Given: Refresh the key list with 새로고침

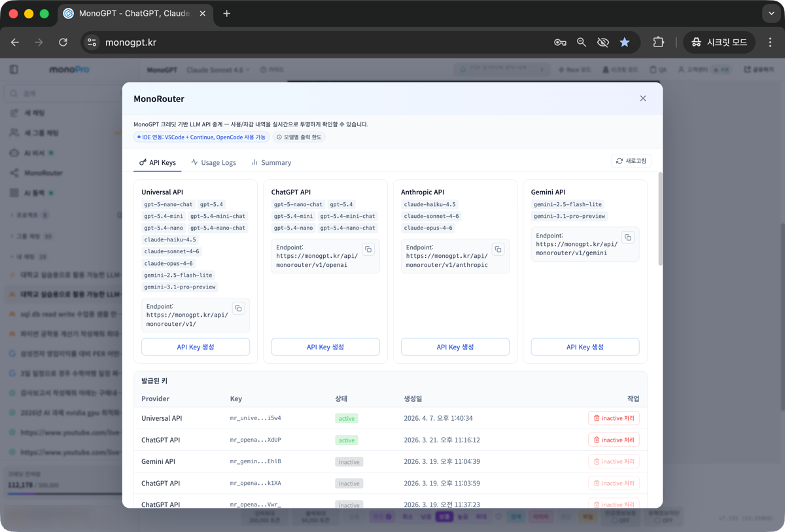Looking at the screenshot, I should 631,161.
